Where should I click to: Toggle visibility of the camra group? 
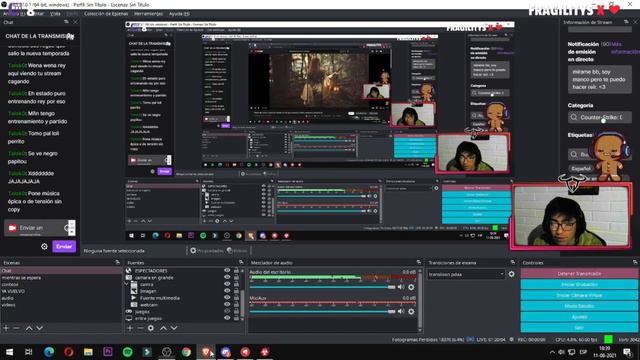(227, 284)
